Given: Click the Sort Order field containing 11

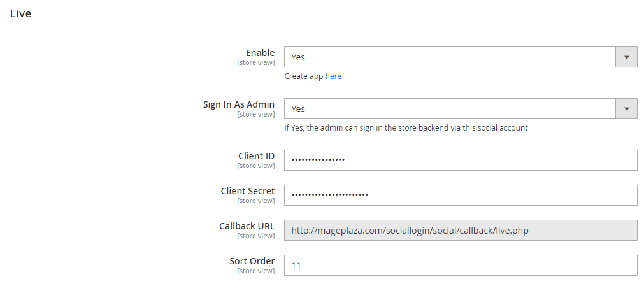Looking at the screenshot, I should tap(460, 266).
